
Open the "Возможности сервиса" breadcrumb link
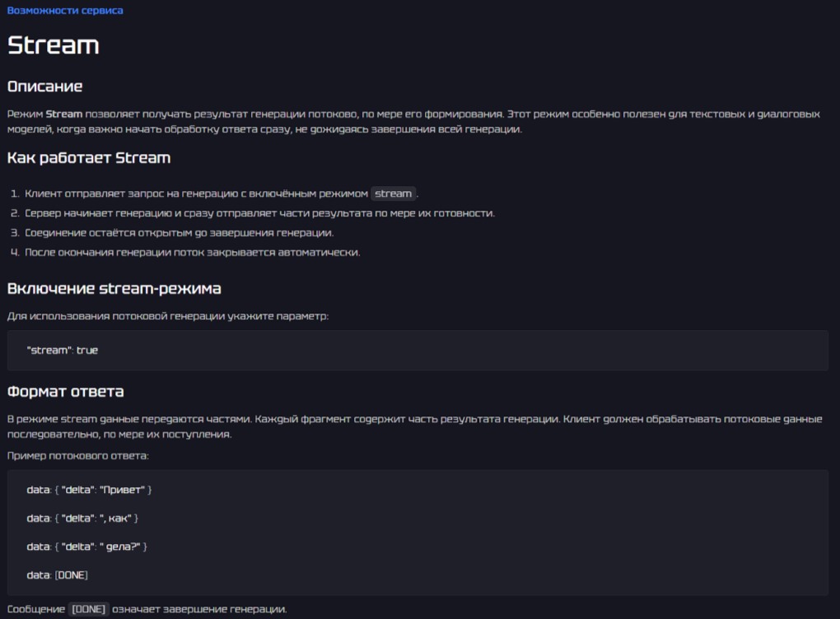tap(65, 11)
